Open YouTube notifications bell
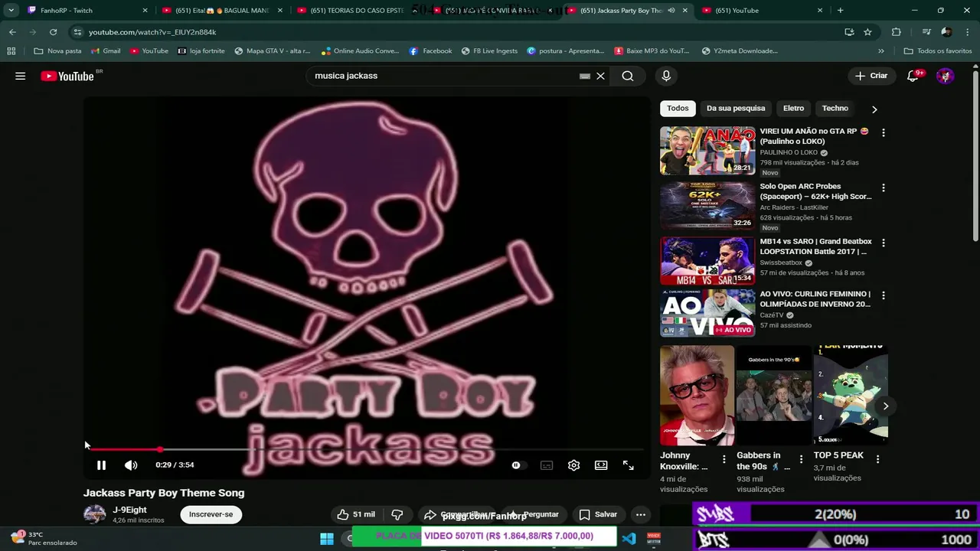980x551 pixels. click(913, 76)
